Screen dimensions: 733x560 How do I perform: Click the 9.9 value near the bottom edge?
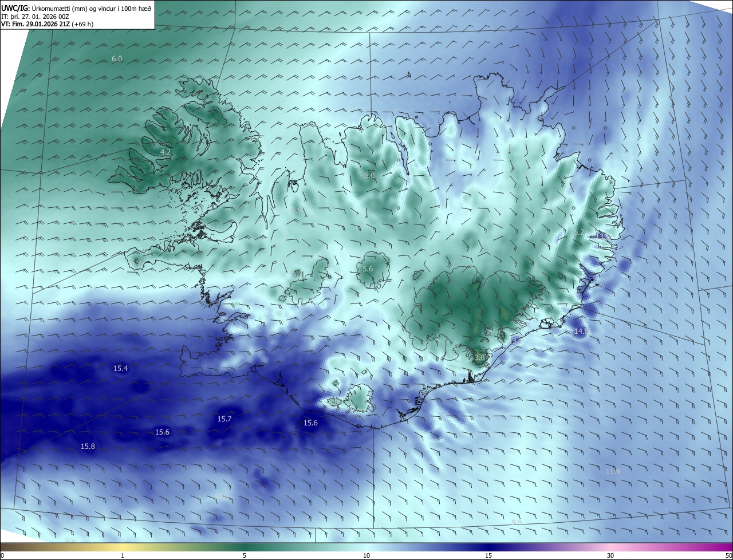(x=517, y=522)
